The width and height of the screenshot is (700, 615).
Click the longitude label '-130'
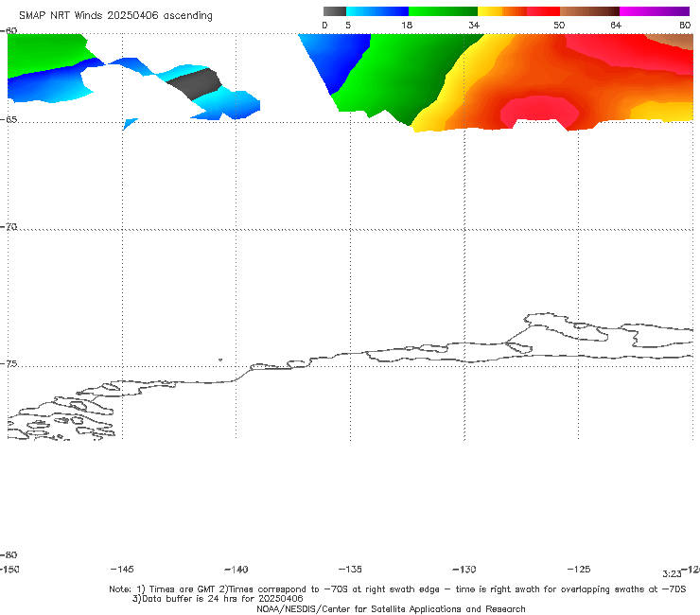pos(464,570)
